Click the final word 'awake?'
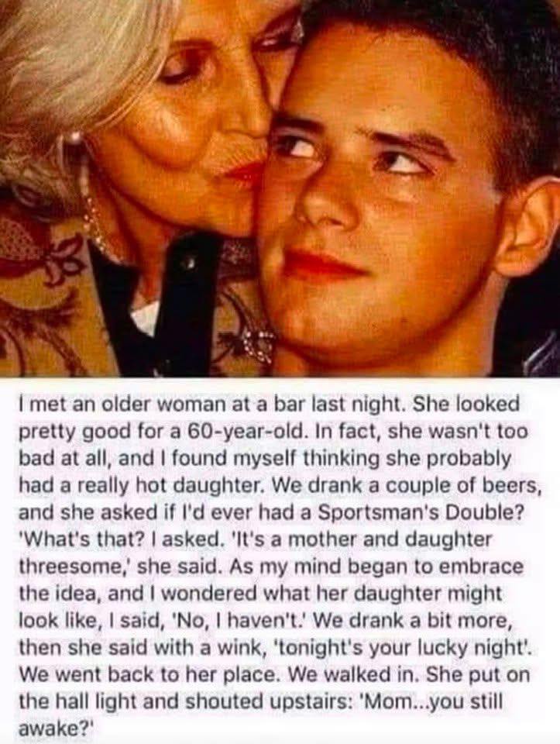Viewport: 560px width, 744px height. (x=57, y=729)
